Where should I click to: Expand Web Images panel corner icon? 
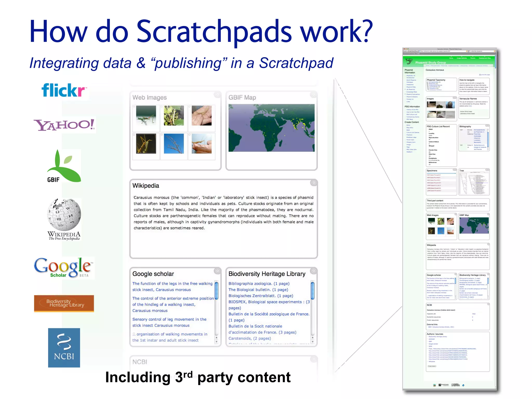click(217, 95)
